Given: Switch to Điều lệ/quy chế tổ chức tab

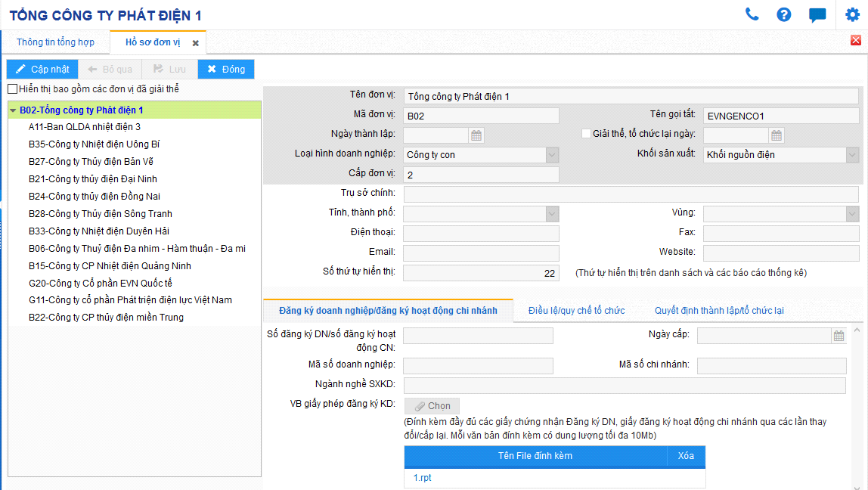Looking at the screenshot, I should tap(576, 311).
